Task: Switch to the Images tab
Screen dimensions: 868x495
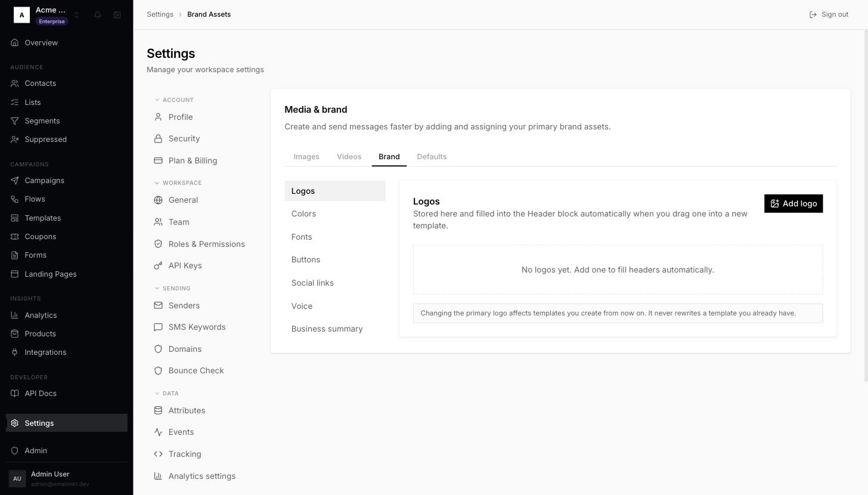Action: click(x=306, y=157)
